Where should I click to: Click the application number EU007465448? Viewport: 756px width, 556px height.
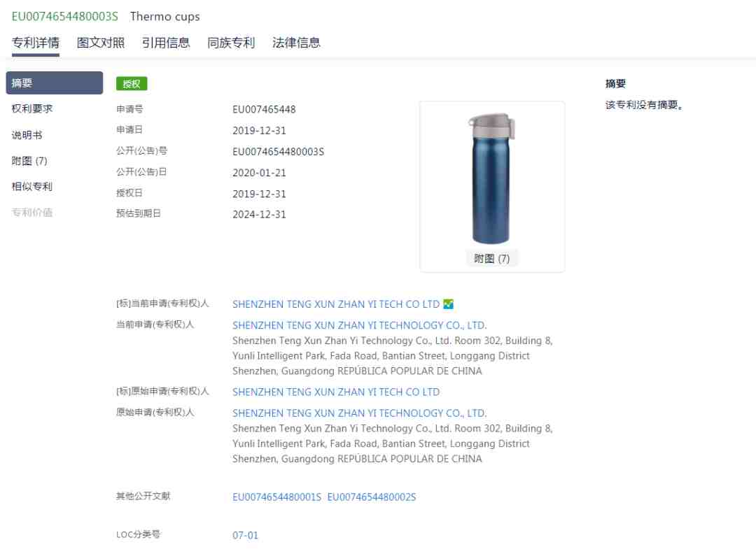[x=264, y=109]
